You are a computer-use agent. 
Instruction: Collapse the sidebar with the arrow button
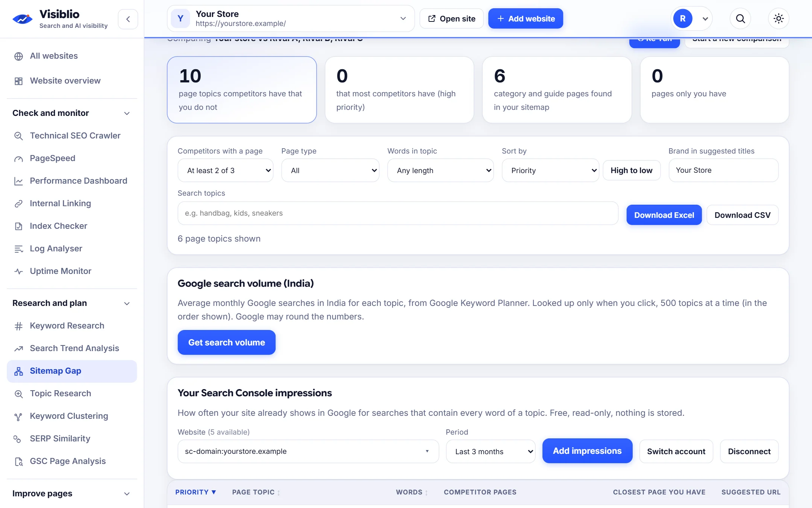[128, 19]
